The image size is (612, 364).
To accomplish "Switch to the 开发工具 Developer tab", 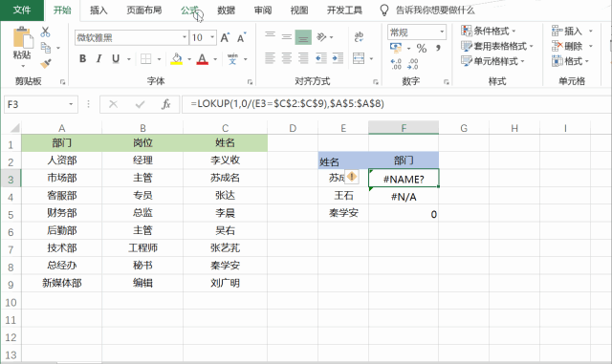I will [344, 11].
